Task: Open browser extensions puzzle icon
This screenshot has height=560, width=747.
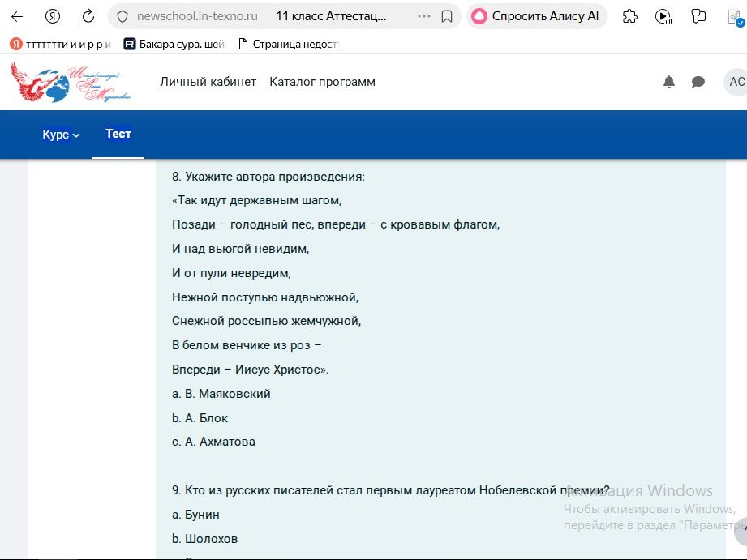Action: [630, 17]
